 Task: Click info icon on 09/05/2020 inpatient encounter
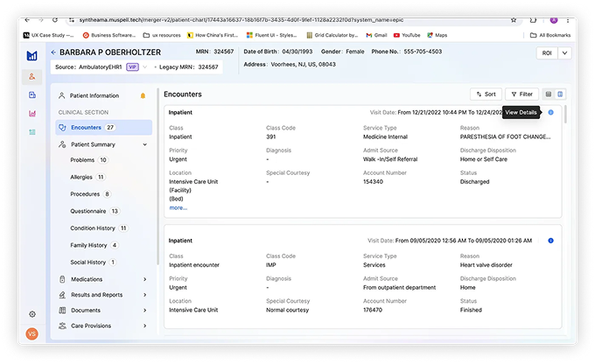550,241
